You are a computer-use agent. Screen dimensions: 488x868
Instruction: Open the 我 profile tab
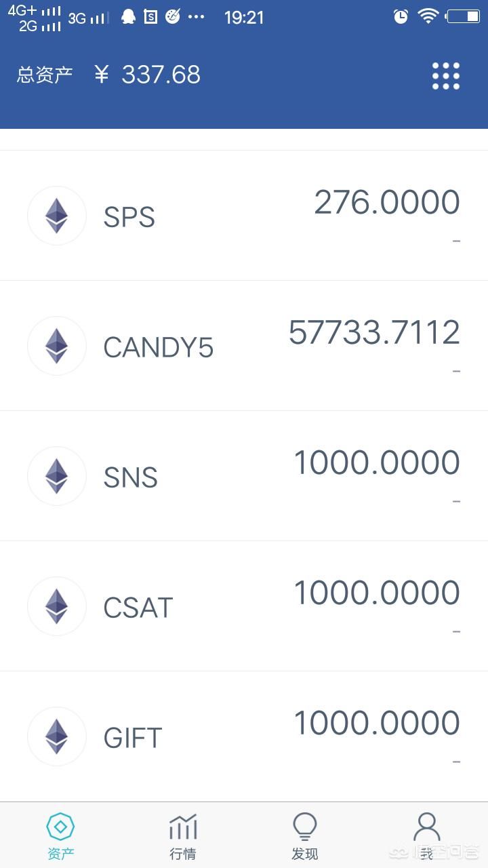427,837
